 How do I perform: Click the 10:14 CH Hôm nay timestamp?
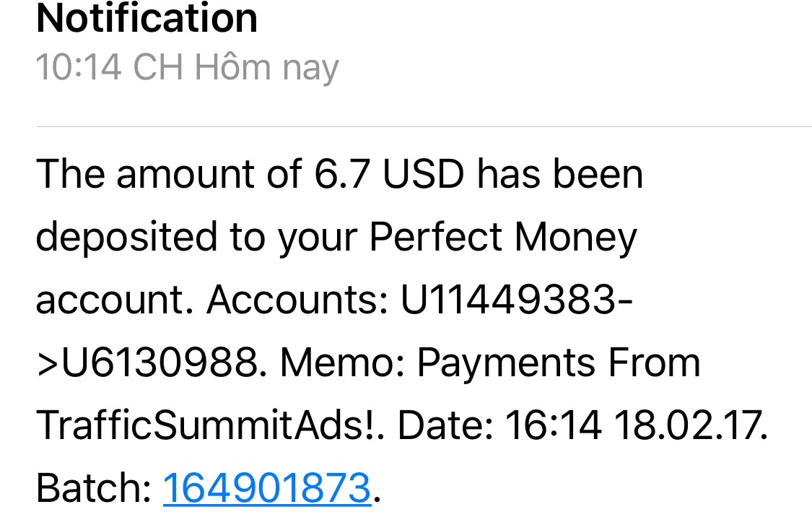point(187,68)
